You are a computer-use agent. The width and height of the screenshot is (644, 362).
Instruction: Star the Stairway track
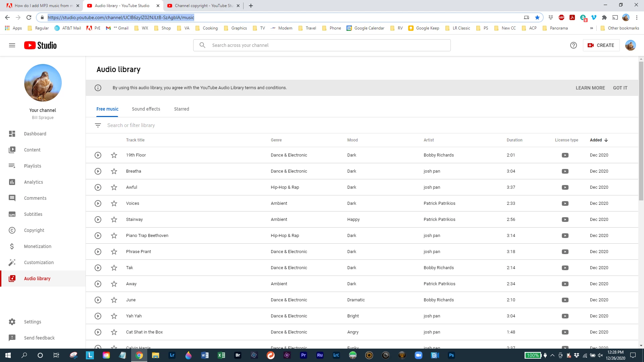[114, 220]
